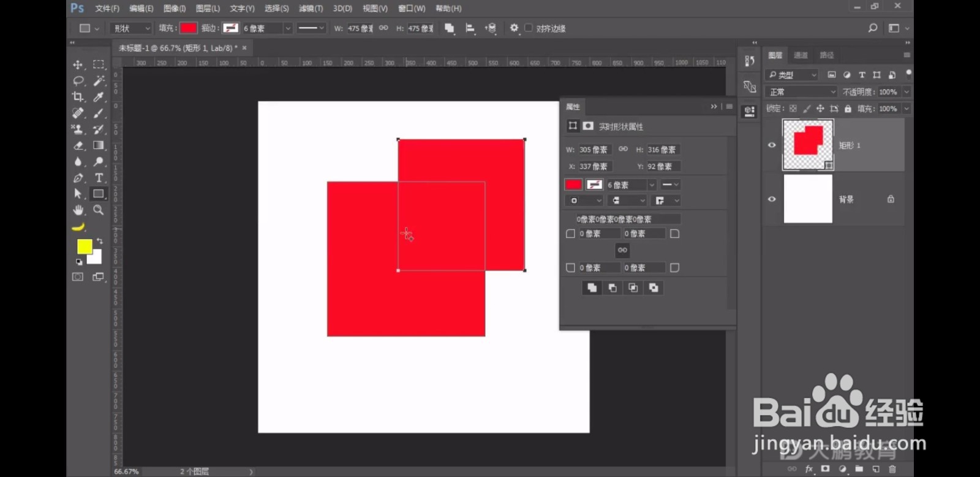Select the Magic Wand tool
Screen dimensions: 980x477
(x=98, y=80)
